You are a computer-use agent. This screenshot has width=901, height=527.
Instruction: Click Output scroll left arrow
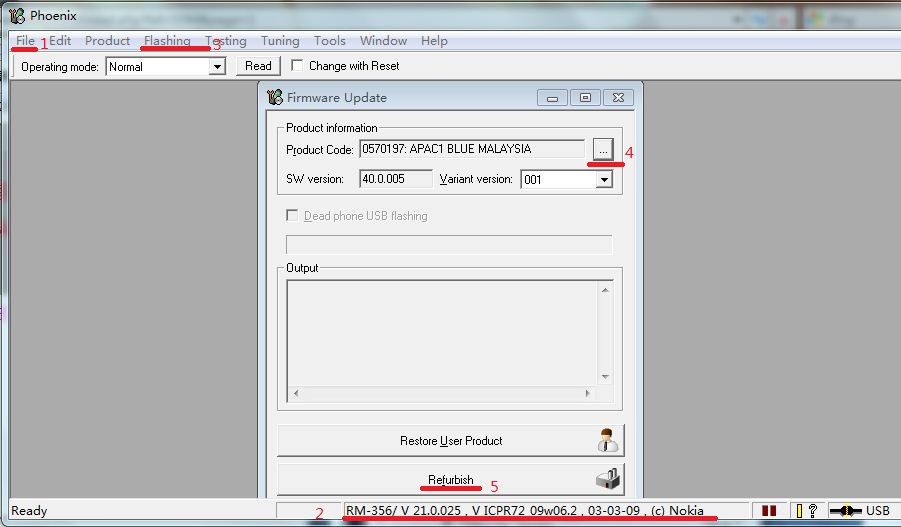(296, 393)
